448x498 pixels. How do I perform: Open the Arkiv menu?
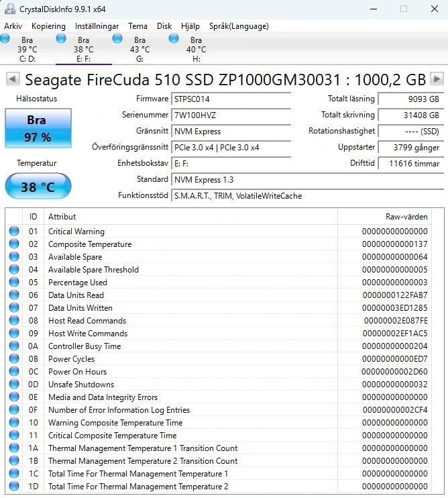[13, 26]
